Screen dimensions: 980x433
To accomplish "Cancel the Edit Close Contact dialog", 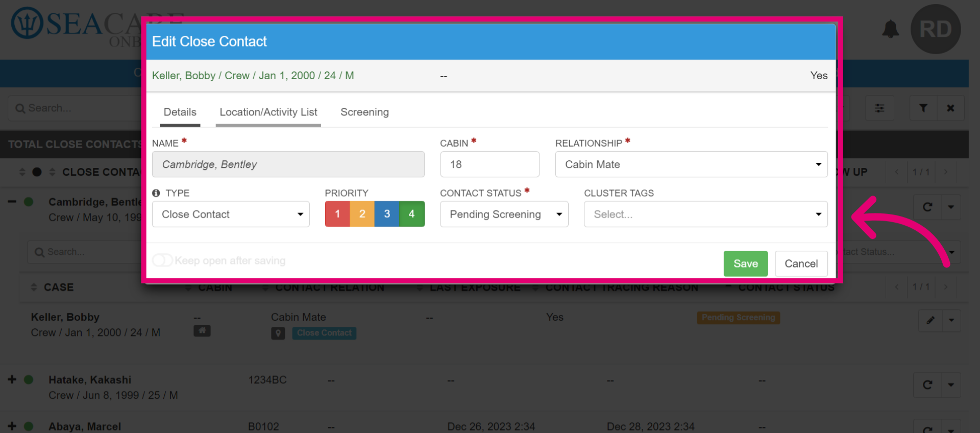I will click(x=801, y=263).
